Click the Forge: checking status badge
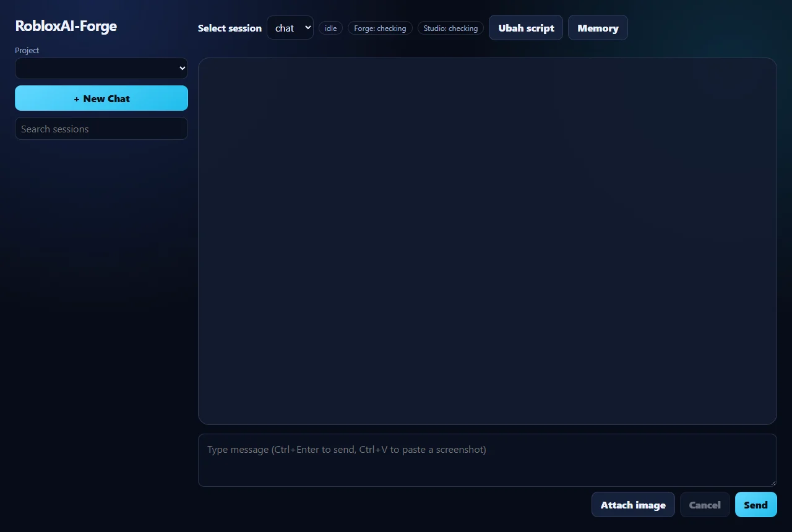This screenshot has width=792, height=532. [380, 28]
